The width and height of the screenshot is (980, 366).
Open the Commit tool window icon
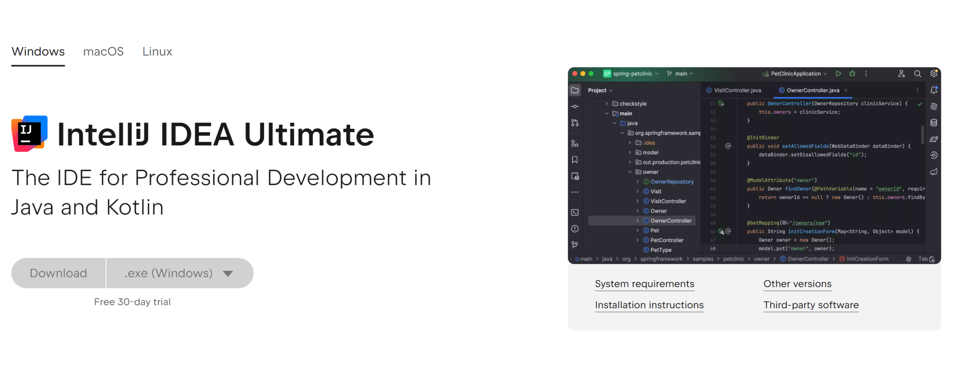[575, 106]
